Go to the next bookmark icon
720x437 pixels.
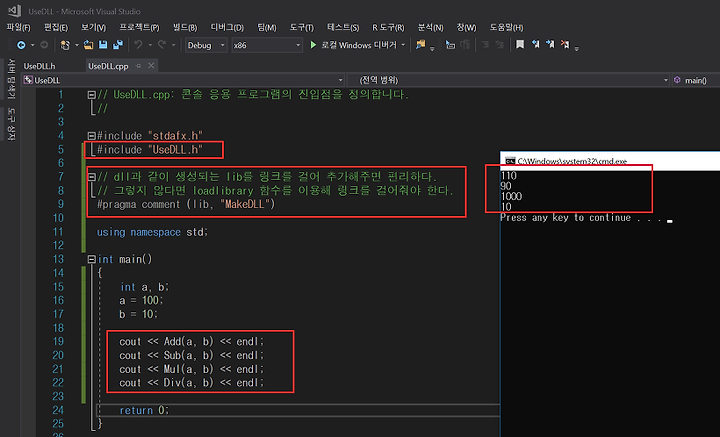tap(550, 45)
